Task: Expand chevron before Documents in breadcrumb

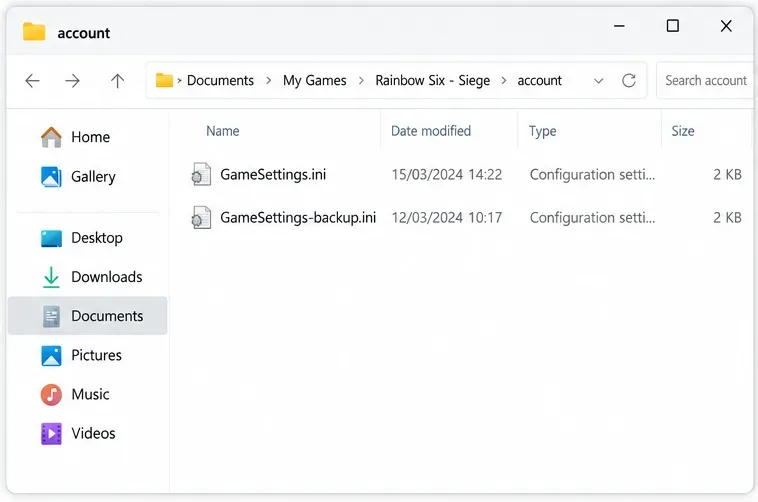Action: 179,81
